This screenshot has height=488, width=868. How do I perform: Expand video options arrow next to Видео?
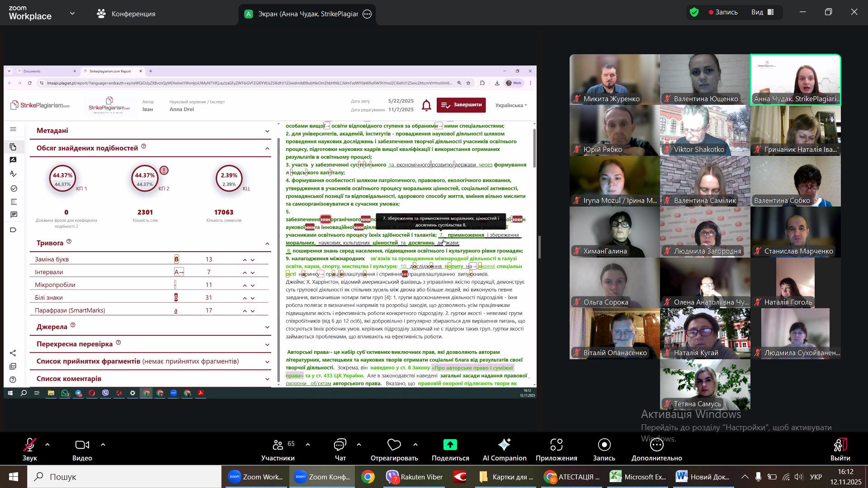click(x=103, y=445)
